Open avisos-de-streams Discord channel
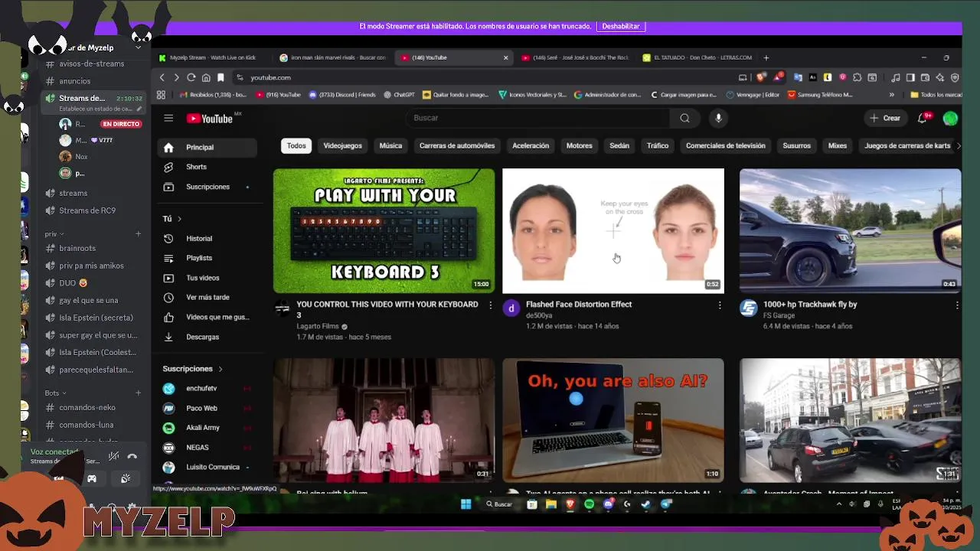This screenshot has width=980, height=551. pyautogui.click(x=90, y=64)
